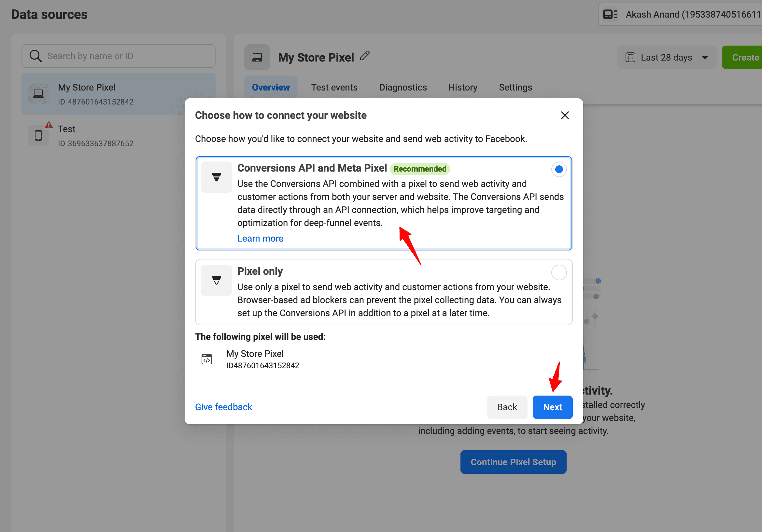Image resolution: width=762 pixels, height=532 pixels.
Task: Click the Give feedback link
Action: [223, 407]
